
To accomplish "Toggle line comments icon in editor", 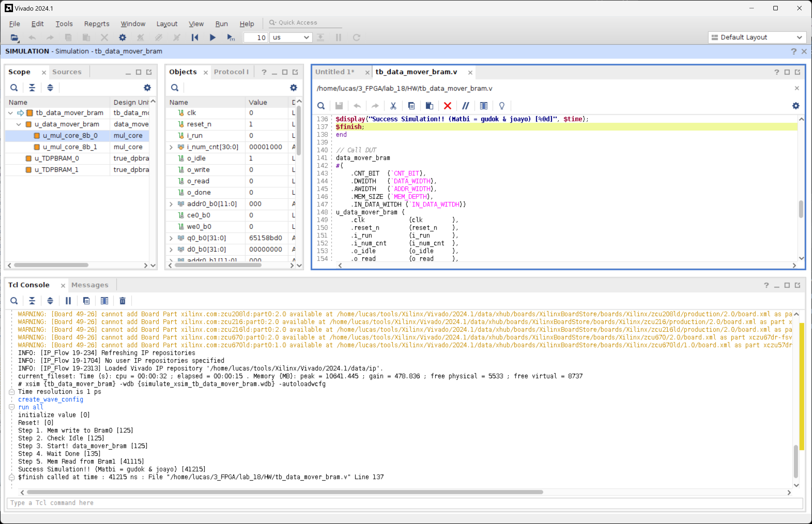I will (466, 106).
